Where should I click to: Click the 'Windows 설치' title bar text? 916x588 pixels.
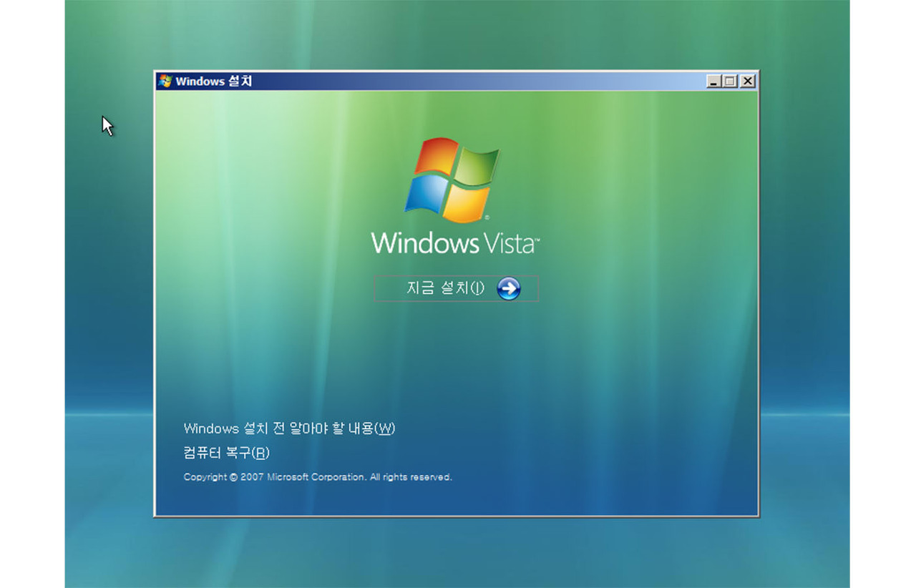pyautogui.click(x=213, y=81)
